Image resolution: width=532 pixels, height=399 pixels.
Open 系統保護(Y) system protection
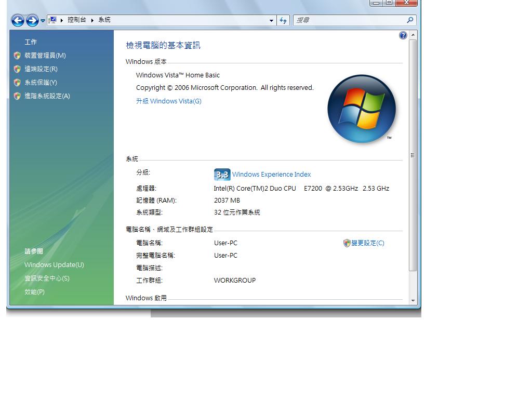pyautogui.click(x=41, y=83)
